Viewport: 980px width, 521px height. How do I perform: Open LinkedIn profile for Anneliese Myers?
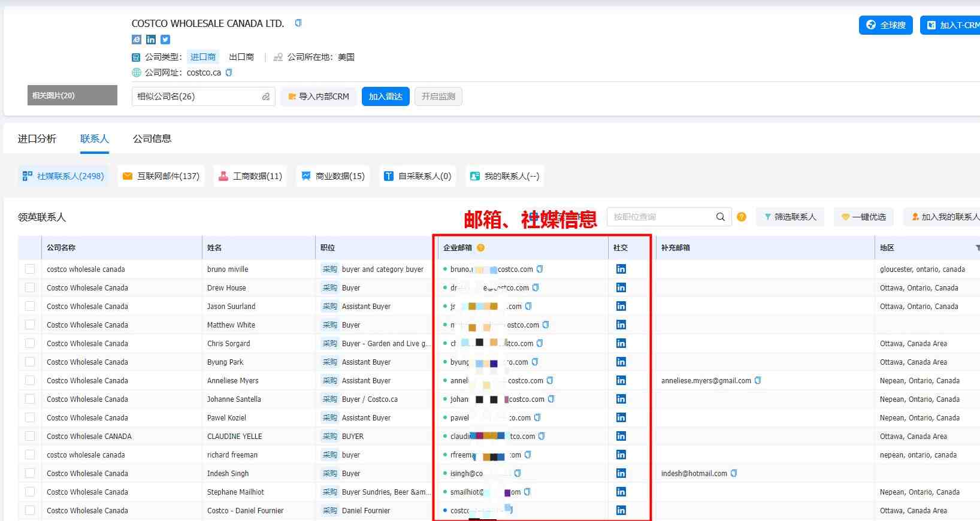(x=621, y=380)
